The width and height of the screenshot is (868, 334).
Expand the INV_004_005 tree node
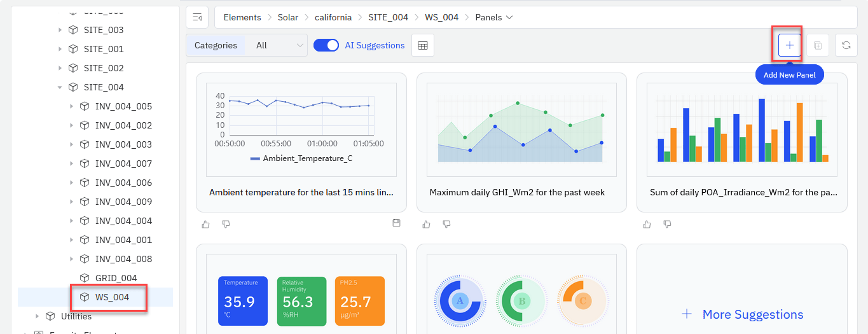pos(71,106)
